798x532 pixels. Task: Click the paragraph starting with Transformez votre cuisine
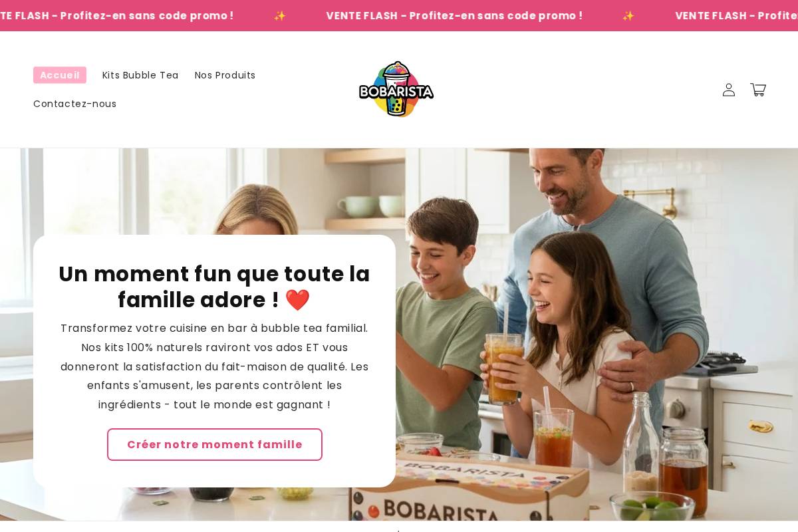214,366
